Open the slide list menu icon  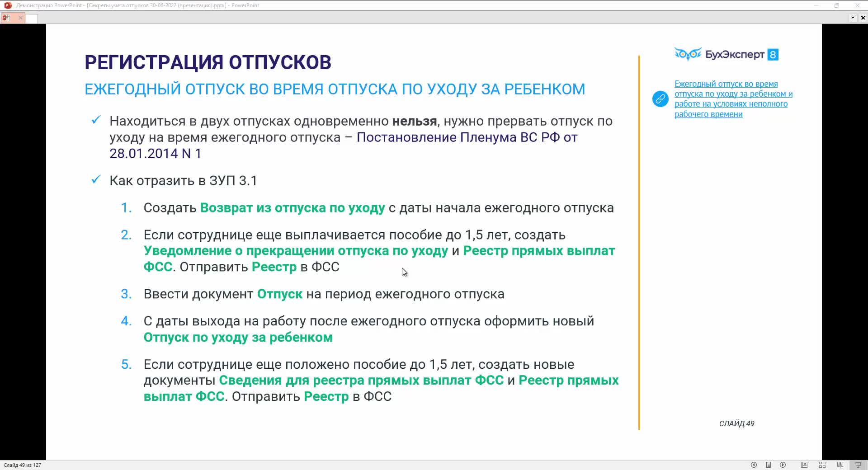coord(768,465)
